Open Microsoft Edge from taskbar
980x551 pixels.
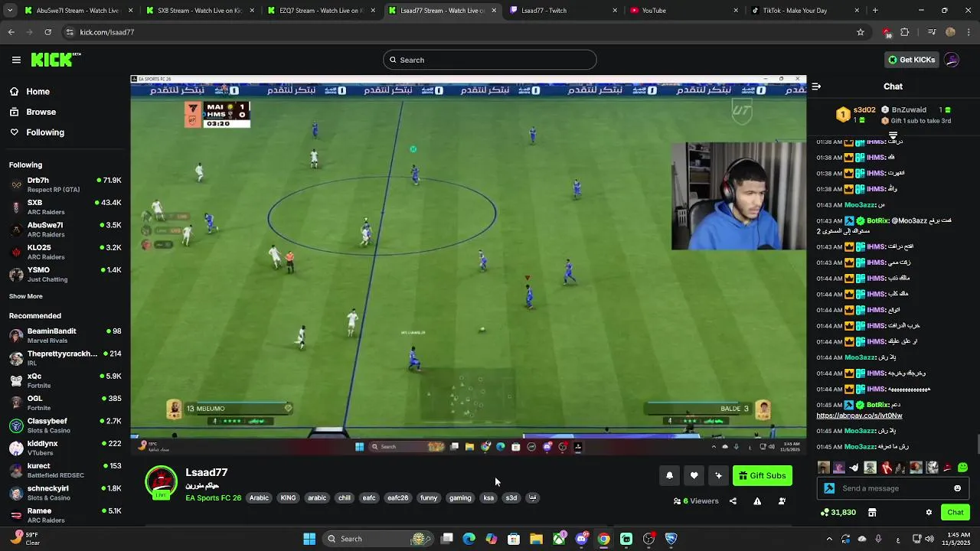pyautogui.click(x=469, y=539)
